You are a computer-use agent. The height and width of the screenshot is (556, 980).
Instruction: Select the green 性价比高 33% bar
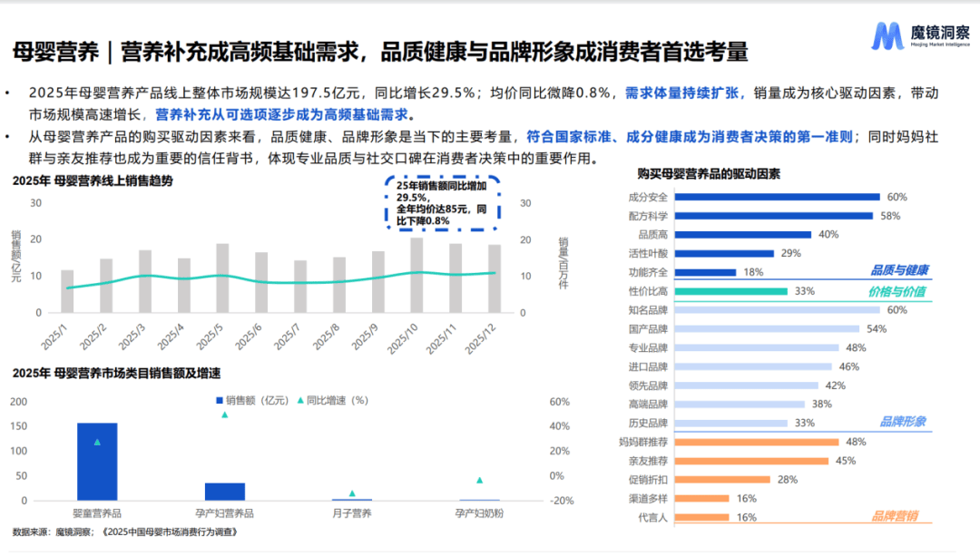click(x=731, y=291)
